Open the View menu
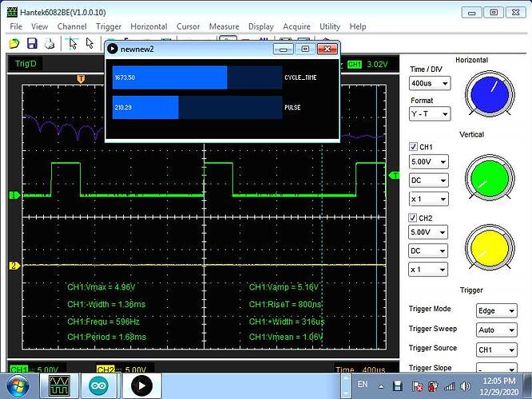 tap(40, 26)
